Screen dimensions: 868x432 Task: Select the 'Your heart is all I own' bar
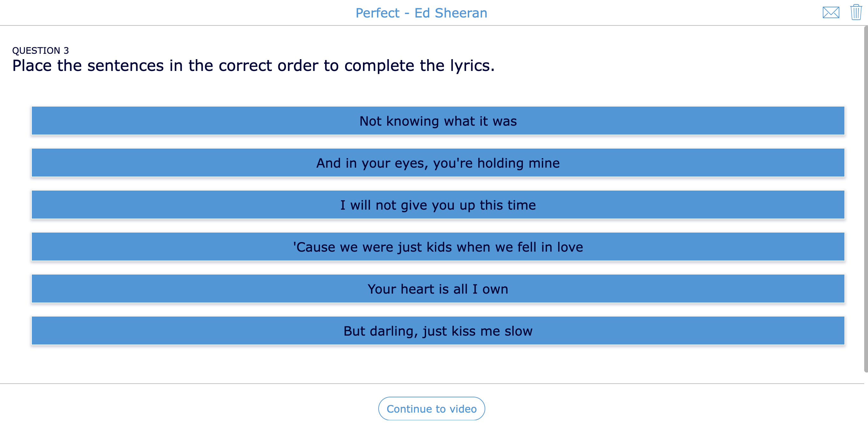click(x=438, y=289)
